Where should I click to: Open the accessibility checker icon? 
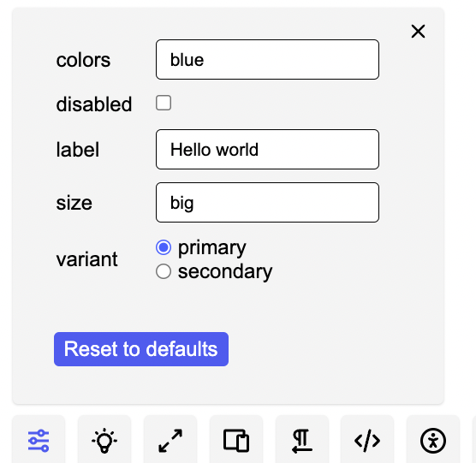(433, 441)
